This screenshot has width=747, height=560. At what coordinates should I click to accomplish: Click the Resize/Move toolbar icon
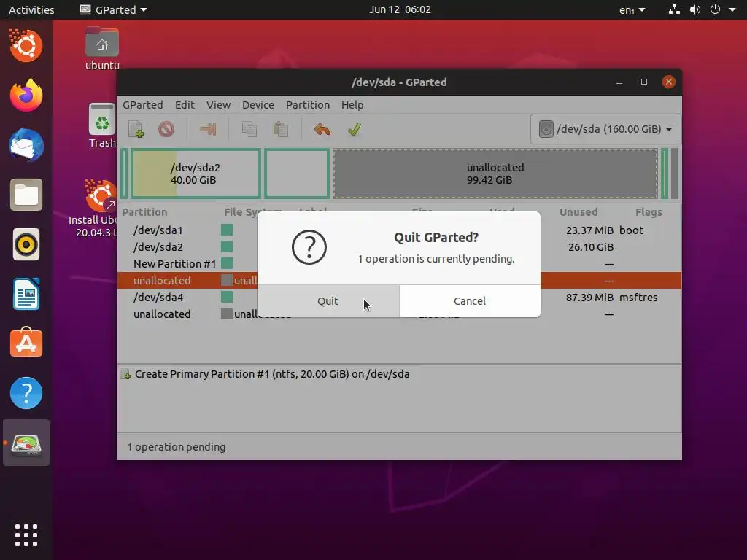coord(208,129)
